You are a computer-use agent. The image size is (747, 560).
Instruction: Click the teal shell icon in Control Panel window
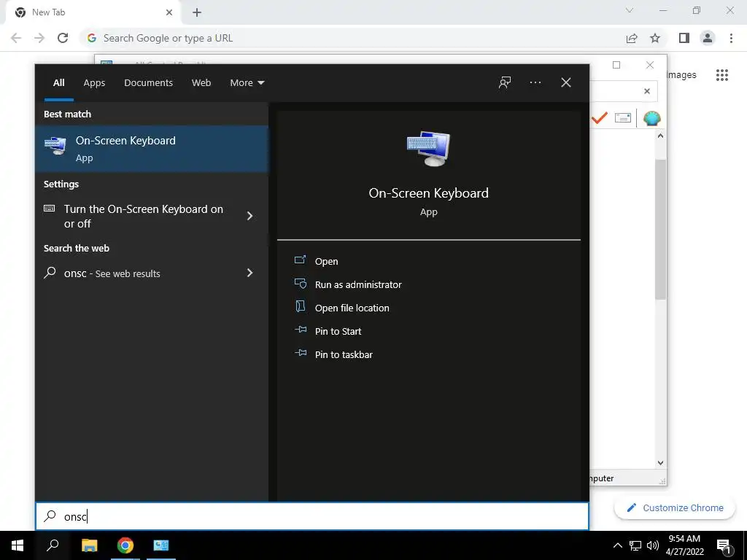pos(651,117)
